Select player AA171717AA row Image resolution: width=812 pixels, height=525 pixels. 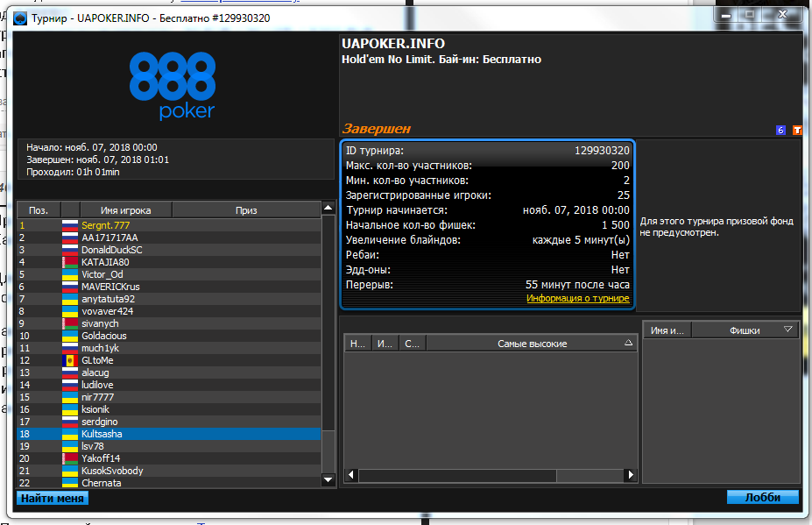click(169, 238)
